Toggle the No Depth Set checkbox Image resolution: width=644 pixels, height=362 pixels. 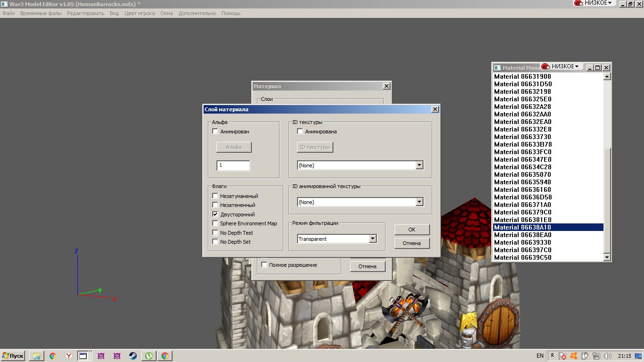(215, 242)
